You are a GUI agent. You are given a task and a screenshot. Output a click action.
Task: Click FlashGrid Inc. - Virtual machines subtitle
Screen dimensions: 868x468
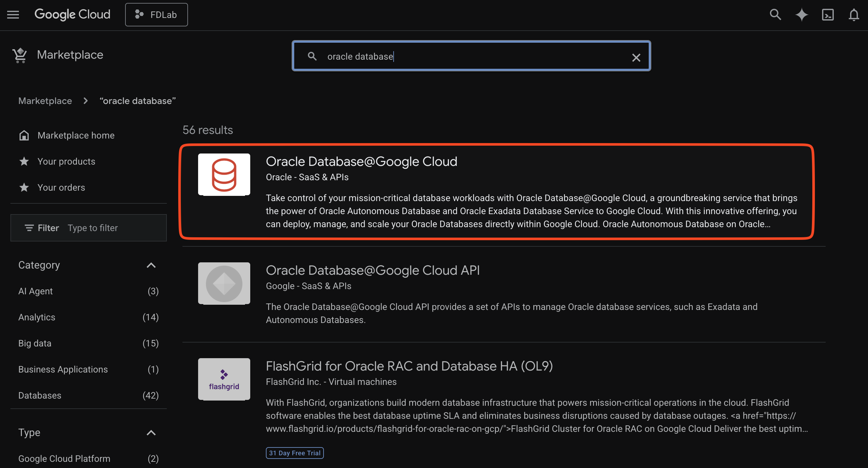[331, 382]
